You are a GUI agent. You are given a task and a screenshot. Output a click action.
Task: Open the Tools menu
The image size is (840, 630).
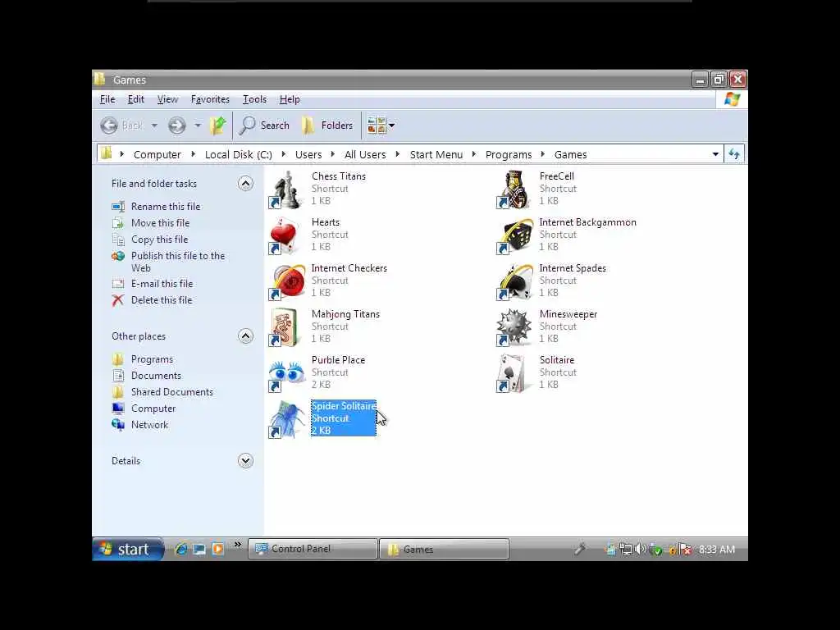[254, 99]
